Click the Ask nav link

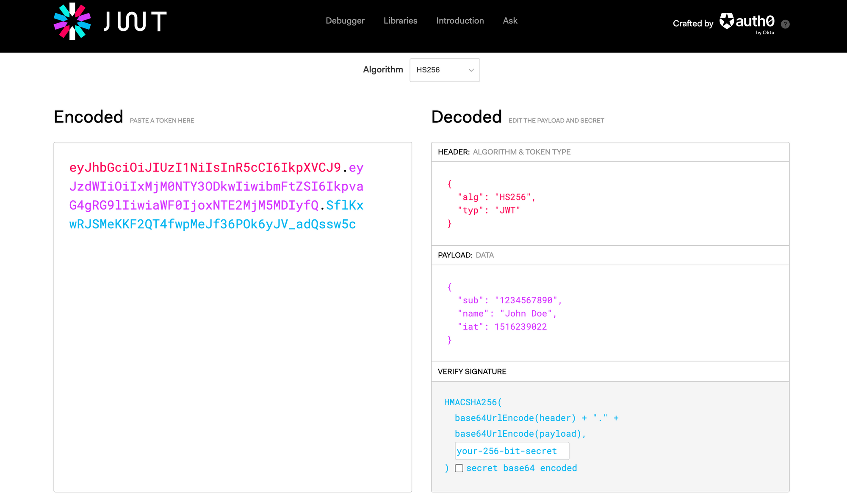pos(510,21)
